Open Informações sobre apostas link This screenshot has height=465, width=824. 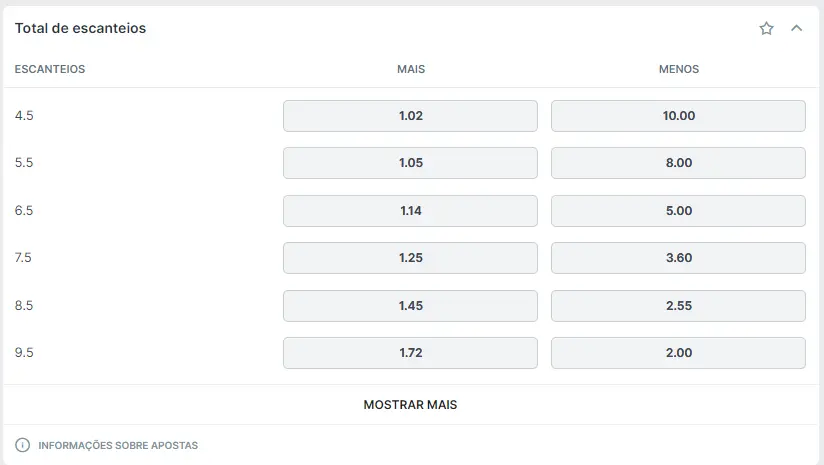tap(118, 446)
